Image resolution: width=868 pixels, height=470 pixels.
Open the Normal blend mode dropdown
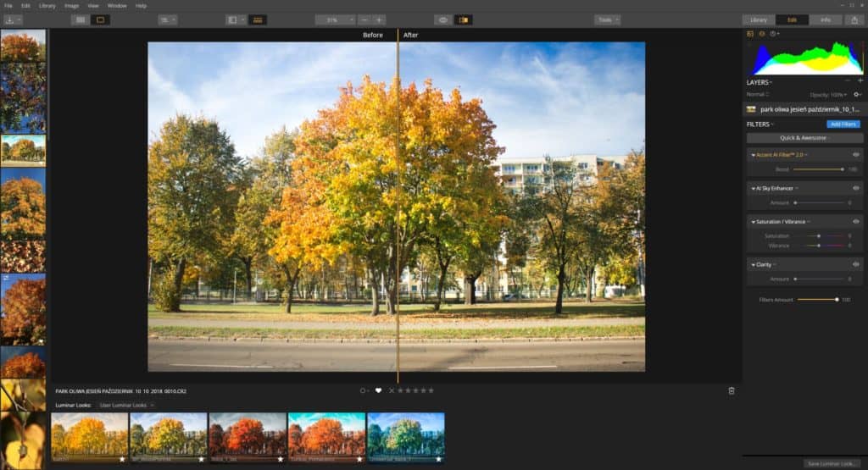pyautogui.click(x=758, y=95)
